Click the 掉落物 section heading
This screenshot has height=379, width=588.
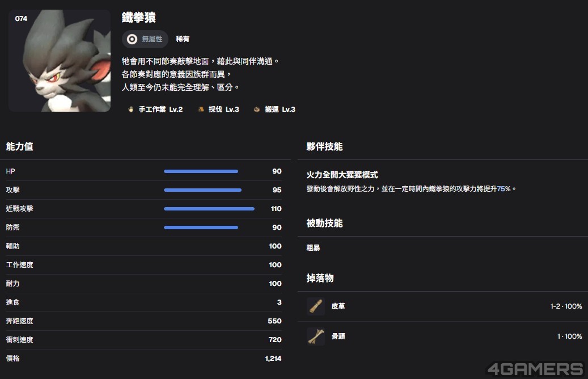click(x=320, y=278)
